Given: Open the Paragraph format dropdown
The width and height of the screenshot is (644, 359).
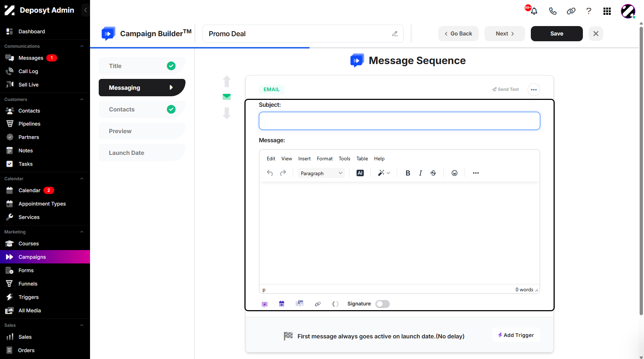Looking at the screenshot, I should click(321, 173).
